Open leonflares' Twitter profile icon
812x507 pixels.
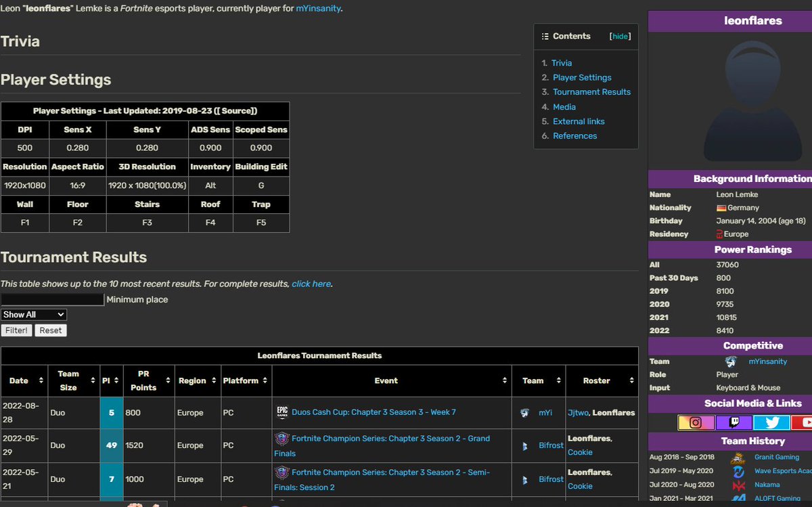click(771, 422)
